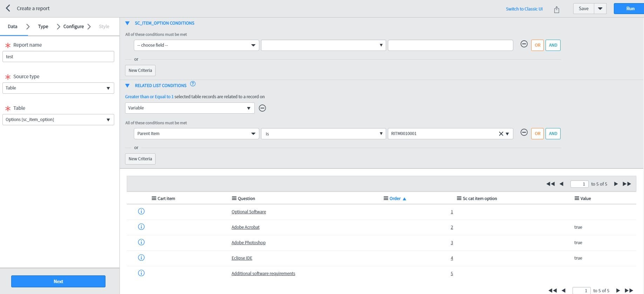Go back using the back arrow
The height and width of the screenshot is (294, 644).
click(x=8, y=8)
